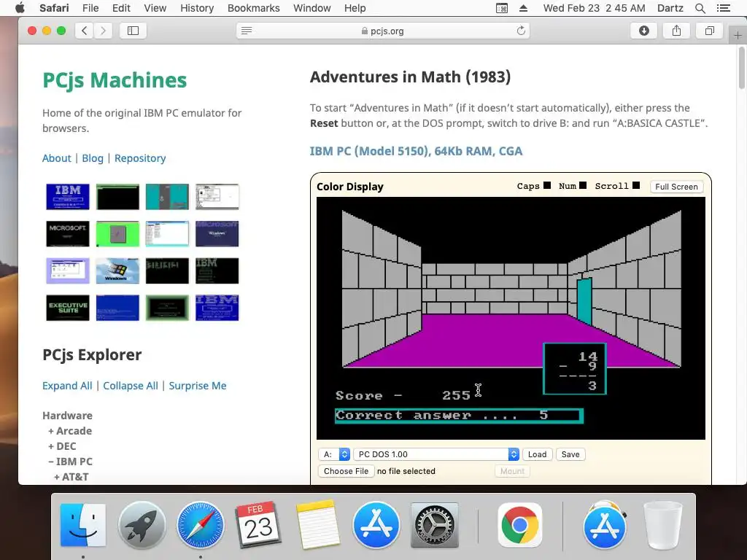Open the Bookmarks menu

(253, 8)
